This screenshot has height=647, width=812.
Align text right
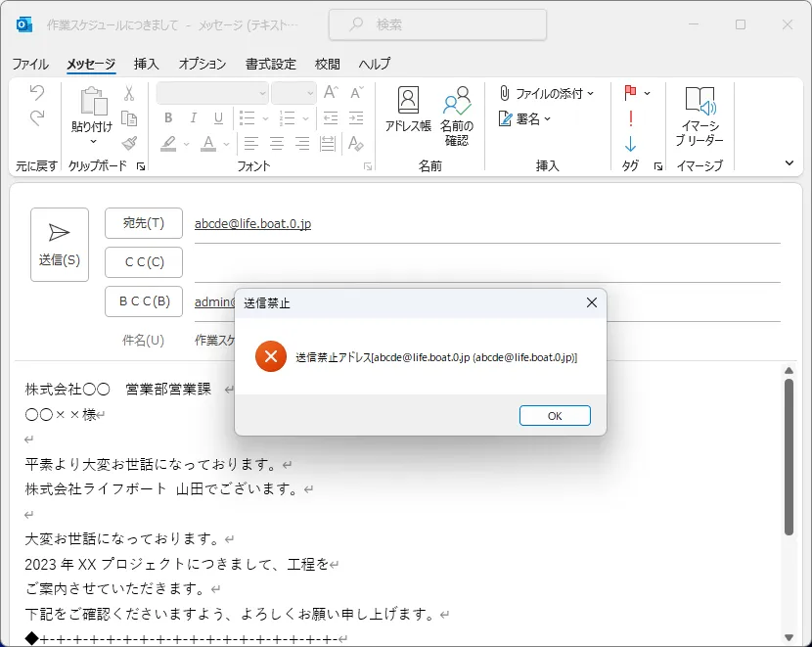tap(302, 144)
